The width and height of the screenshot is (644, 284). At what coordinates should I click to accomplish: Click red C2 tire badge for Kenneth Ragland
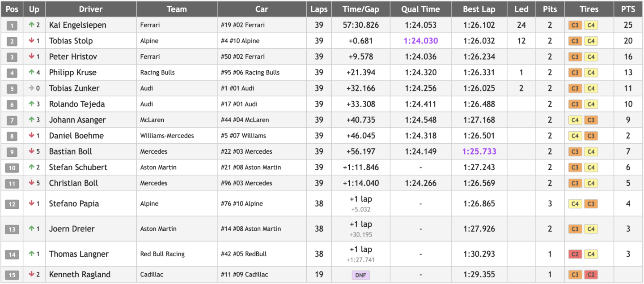(591, 275)
